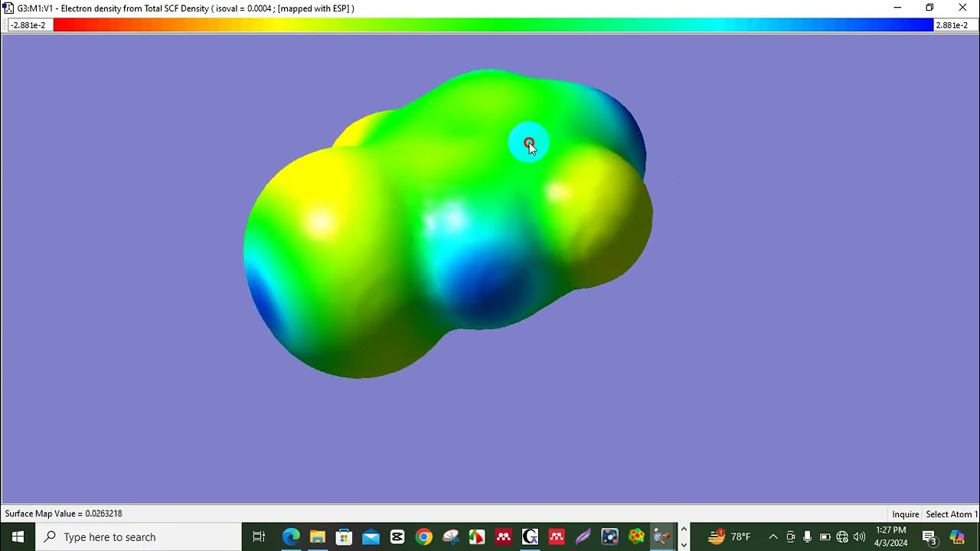Screen dimensions: 980x551
Task: Open the second Mendeley icon, right of Gaussian
Action: click(x=557, y=537)
